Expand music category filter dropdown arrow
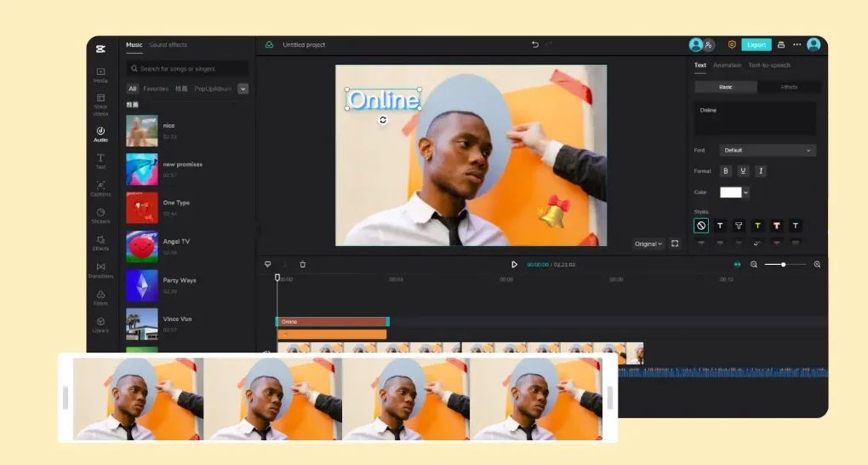Image resolution: width=868 pixels, height=465 pixels. click(x=243, y=89)
